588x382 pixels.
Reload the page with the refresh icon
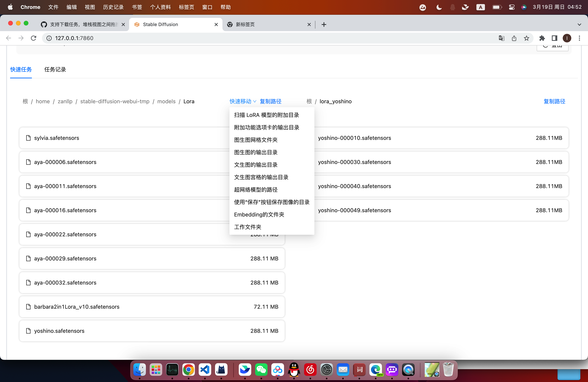(34, 38)
